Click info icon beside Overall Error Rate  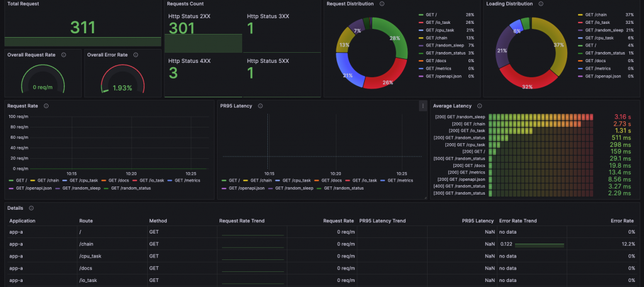[x=136, y=55]
